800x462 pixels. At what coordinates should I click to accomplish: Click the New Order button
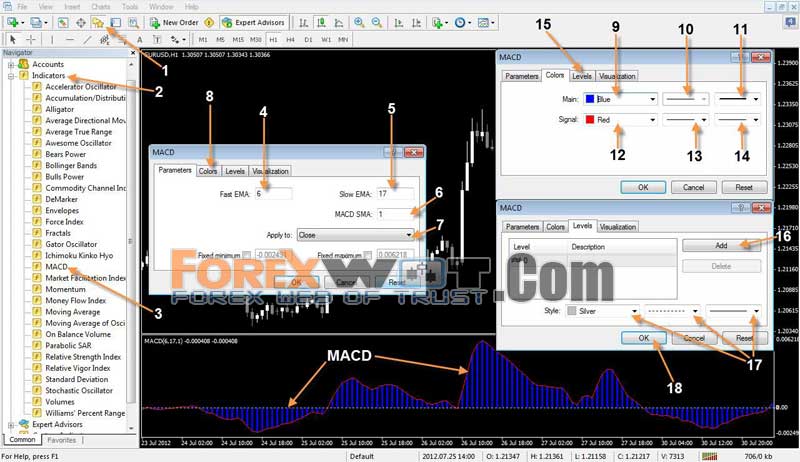pos(174,22)
